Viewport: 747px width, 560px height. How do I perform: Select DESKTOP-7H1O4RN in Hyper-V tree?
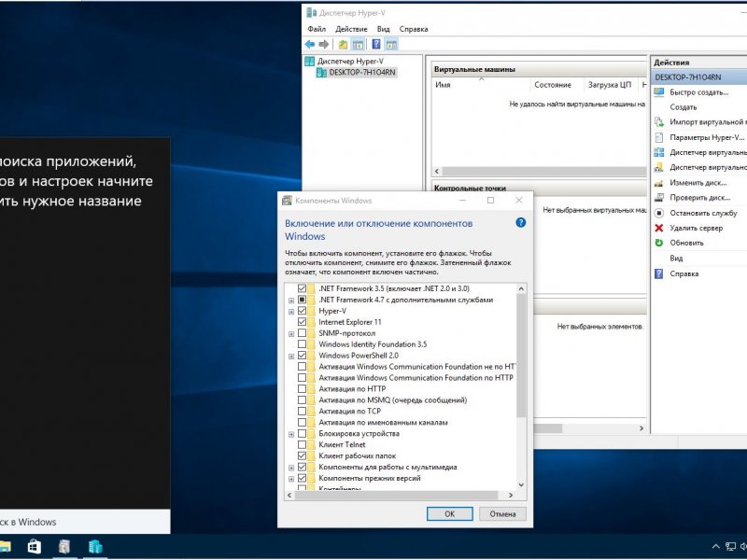click(x=362, y=73)
